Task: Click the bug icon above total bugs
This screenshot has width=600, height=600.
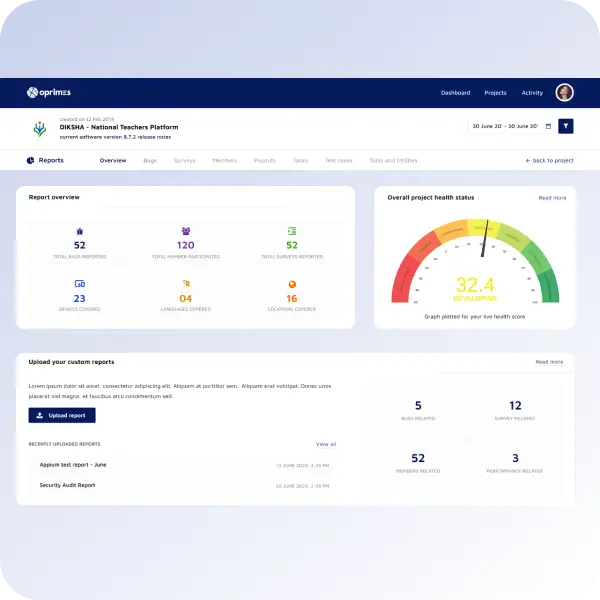Action: click(x=80, y=231)
